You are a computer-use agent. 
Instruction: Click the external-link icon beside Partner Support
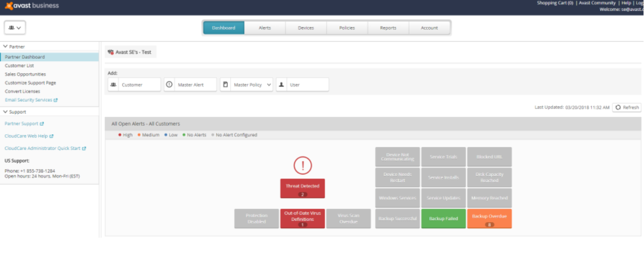coord(42,124)
